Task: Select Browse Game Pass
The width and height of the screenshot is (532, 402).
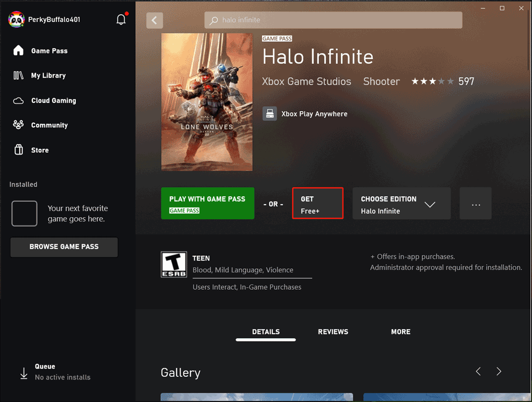Action: coord(64,247)
